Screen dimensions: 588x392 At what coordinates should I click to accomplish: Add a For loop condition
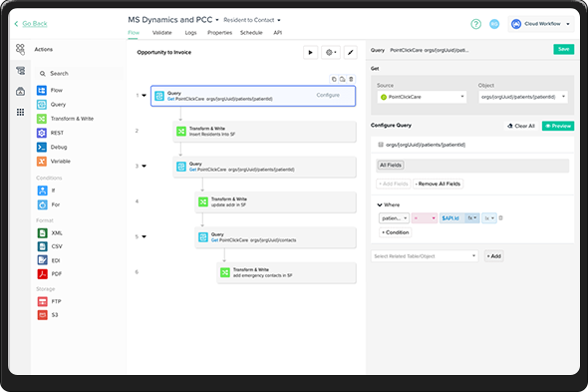coord(49,204)
